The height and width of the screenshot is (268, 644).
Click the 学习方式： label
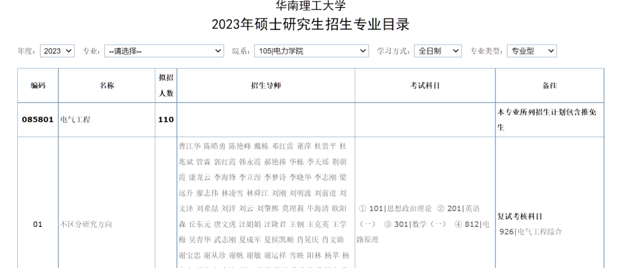(x=394, y=51)
